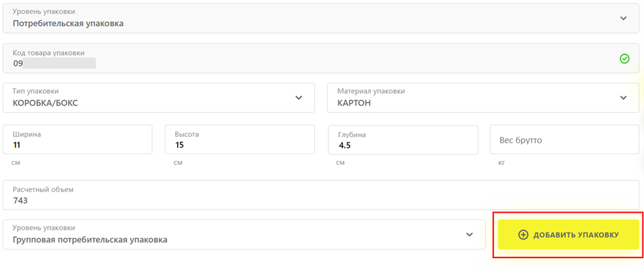Click the chevron next to 'КАРТОН'

pos(624,98)
